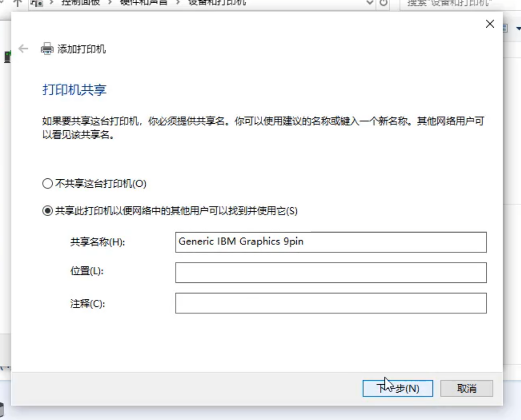Click 设备和打印机 breadcrumb item

pos(217,3)
